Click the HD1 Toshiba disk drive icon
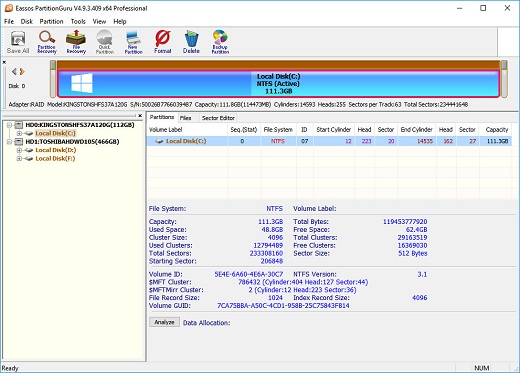Viewport: 520px width, 373px height. coord(19,142)
